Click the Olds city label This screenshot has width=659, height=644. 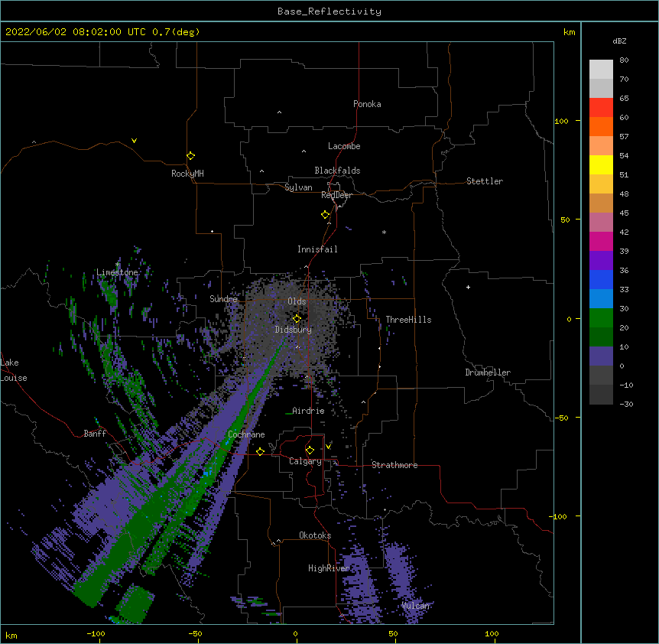[297, 301]
